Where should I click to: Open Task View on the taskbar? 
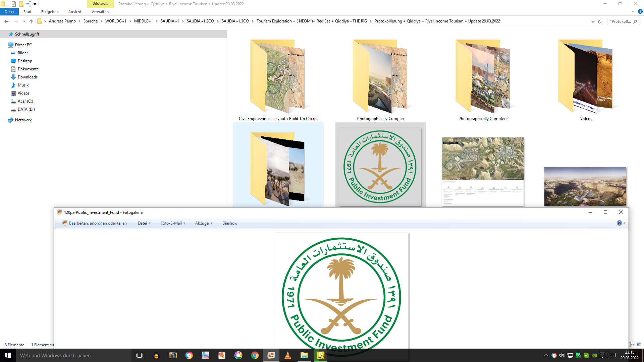point(140,355)
